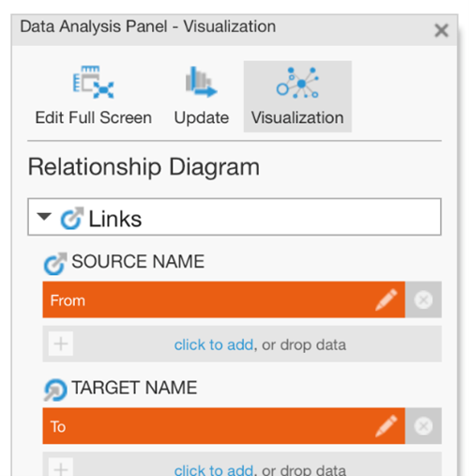
Task: Click 'click to add' link under To
Action: 214,469
